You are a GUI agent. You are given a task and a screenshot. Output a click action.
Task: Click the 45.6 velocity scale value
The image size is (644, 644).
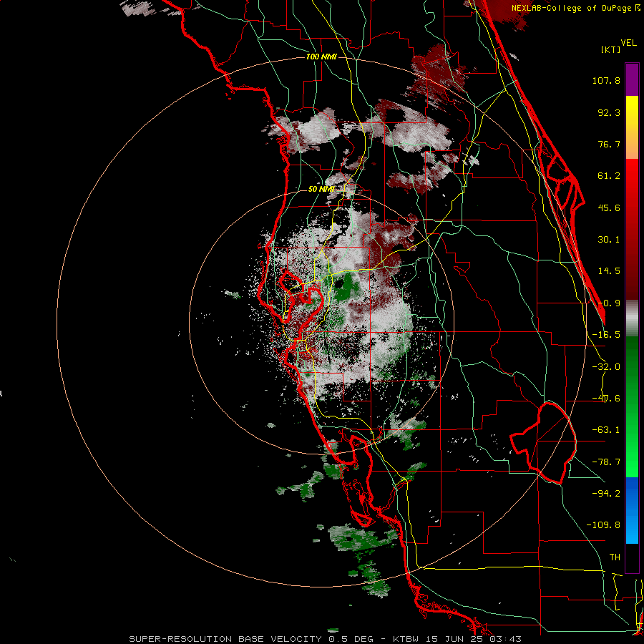(609, 208)
